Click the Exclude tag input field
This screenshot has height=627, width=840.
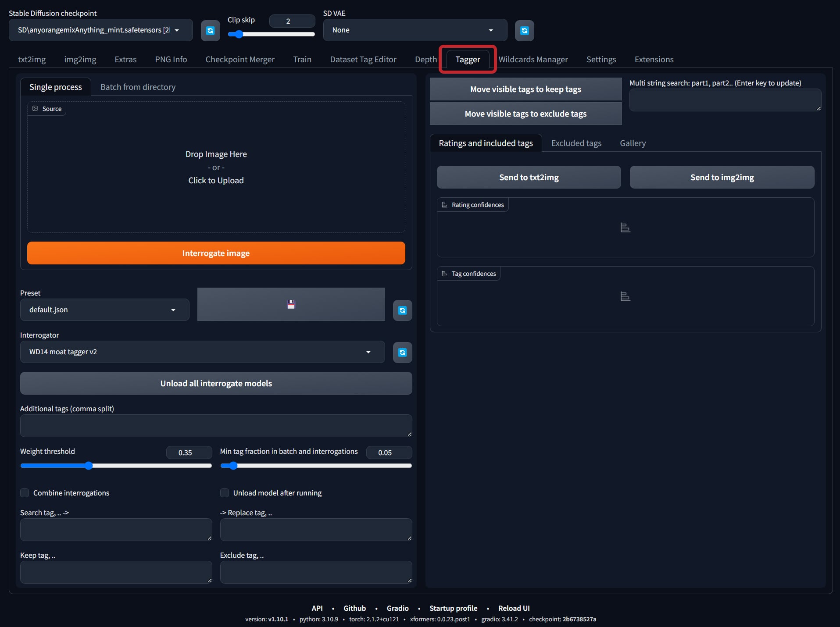click(316, 572)
